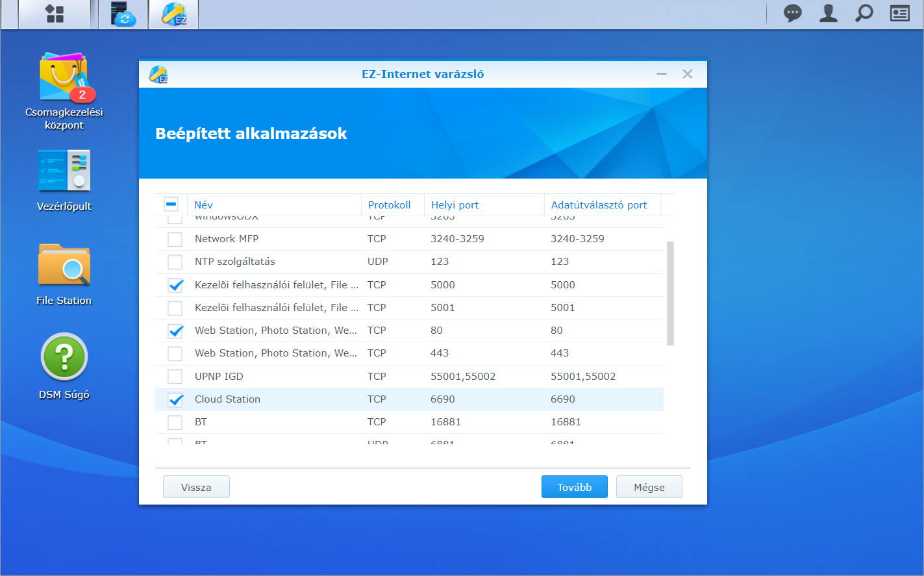Check the port 5001 Kezelői felület checkbox
The image size is (924, 576).
[x=175, y=308]
